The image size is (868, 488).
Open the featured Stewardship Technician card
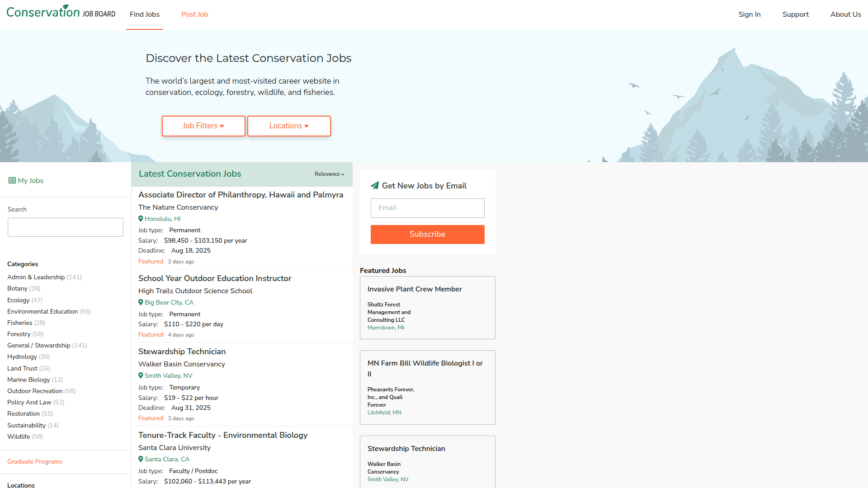406,449
